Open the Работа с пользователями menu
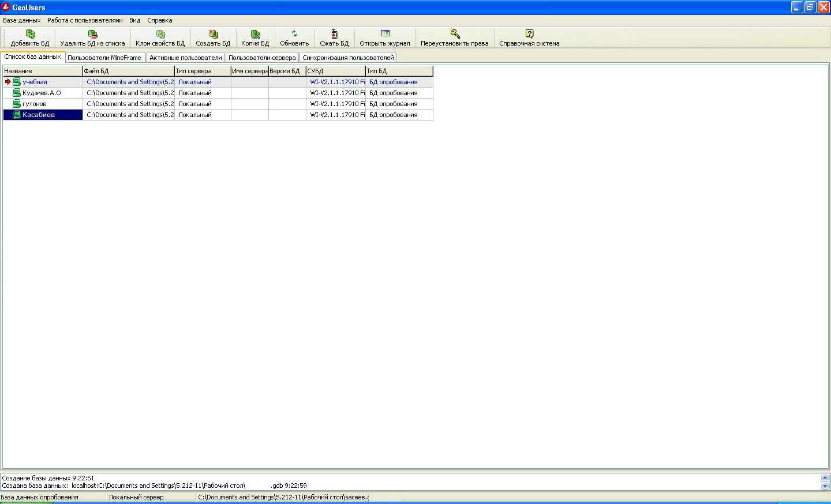Screen dimensions: 831x504 pos(85,20)
